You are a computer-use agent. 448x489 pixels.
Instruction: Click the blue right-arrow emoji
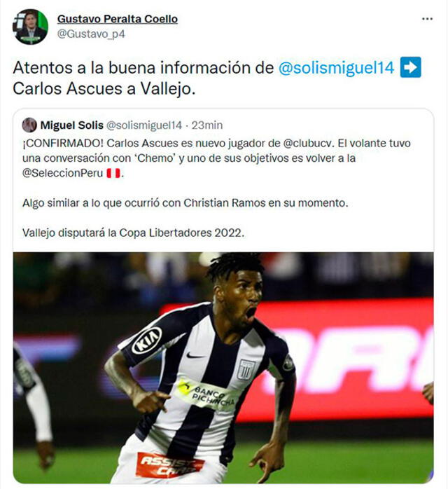coord(411,67)
